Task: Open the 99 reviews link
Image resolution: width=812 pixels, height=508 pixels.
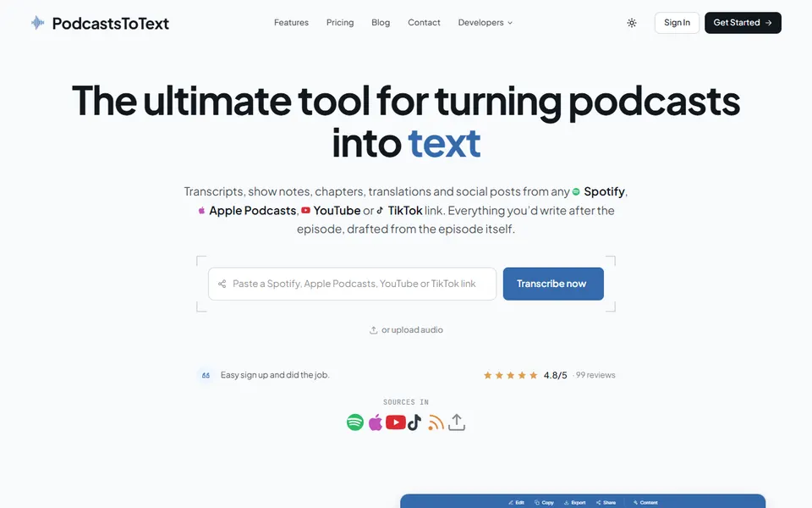Action: point(595,375)
